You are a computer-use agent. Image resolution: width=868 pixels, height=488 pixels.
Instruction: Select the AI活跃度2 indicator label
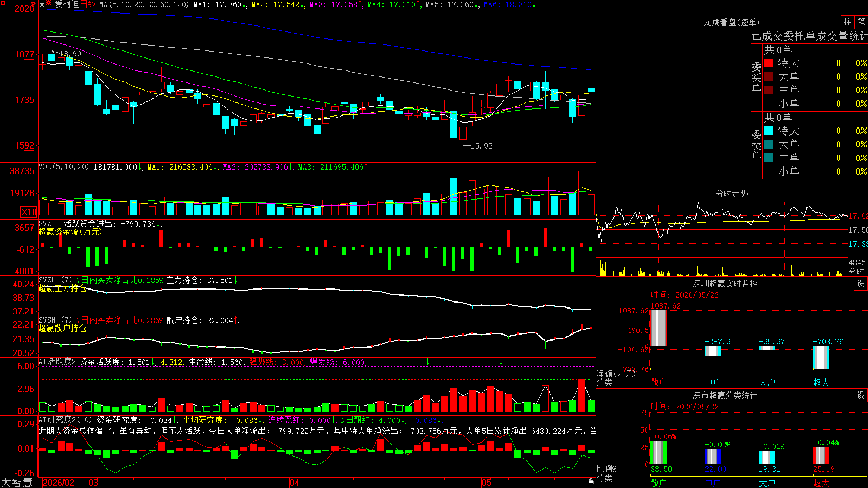click(x=58, y=362)
